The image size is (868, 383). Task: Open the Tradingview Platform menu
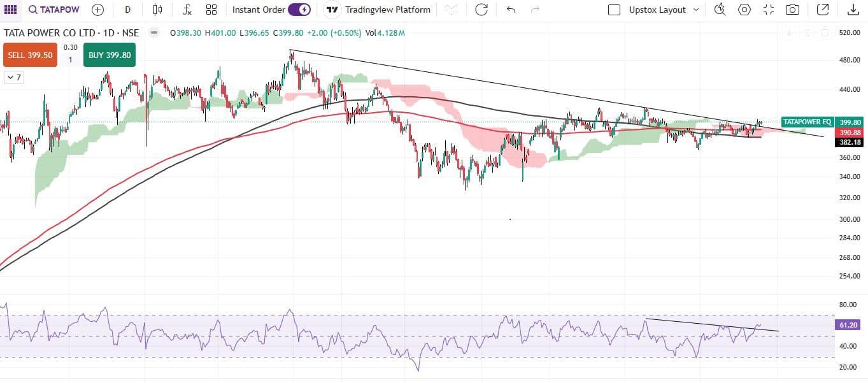[x=379, y=10]
